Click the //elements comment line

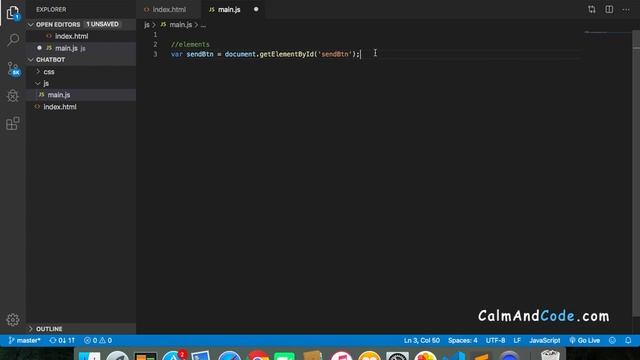pyautogui.click(x=190, y=44)
